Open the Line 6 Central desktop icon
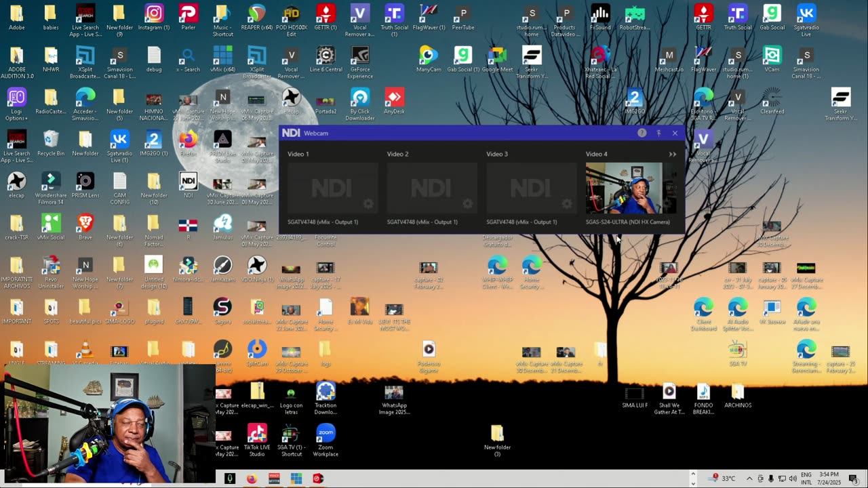This screenshot has height=488, width=868. [325, 60]
